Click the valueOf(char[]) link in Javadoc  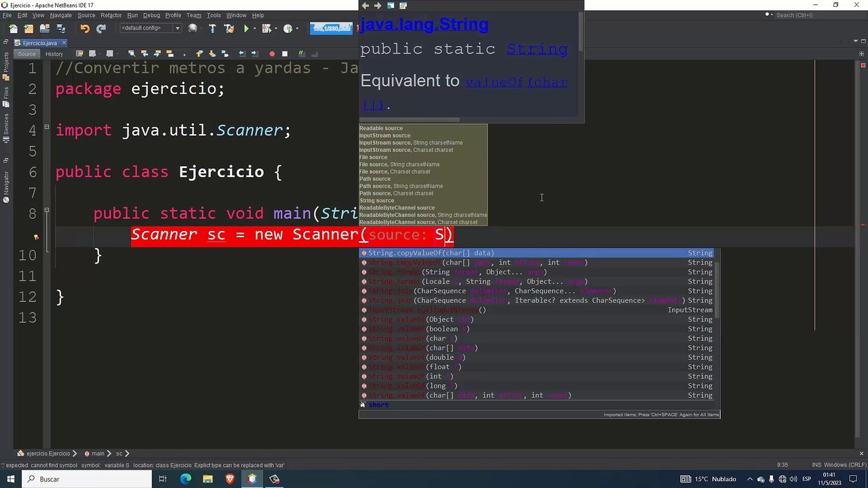(x=516, y=82)
